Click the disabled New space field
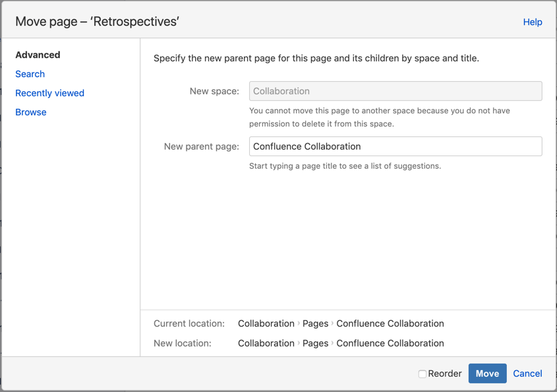The image size is (557, 392). tap(396, 91)
